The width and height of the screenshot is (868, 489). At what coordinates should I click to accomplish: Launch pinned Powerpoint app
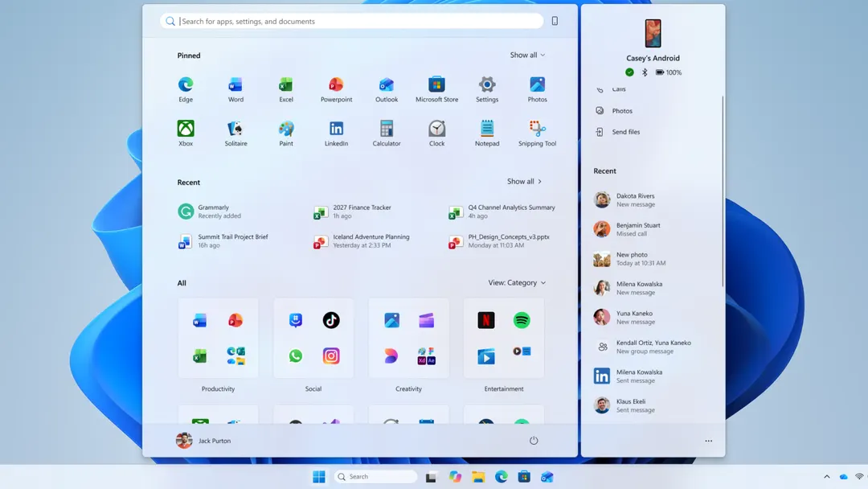(x=336, y=89)
